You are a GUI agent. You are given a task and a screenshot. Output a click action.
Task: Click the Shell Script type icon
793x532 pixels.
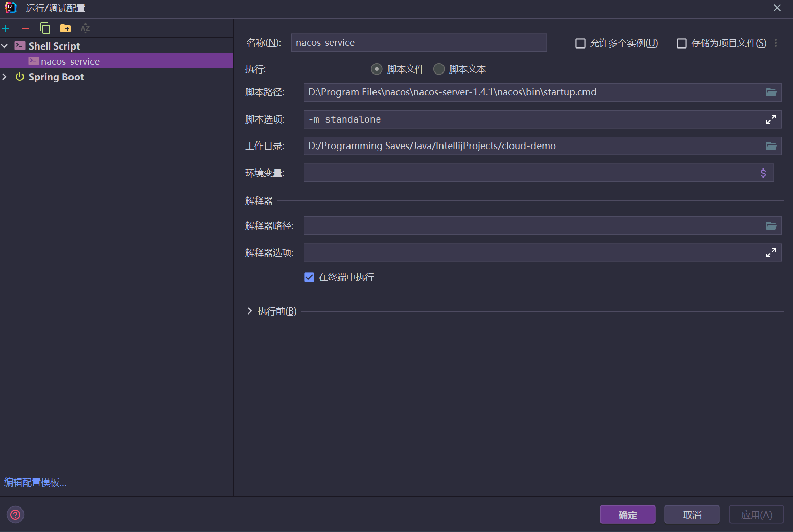coord(20,46)
